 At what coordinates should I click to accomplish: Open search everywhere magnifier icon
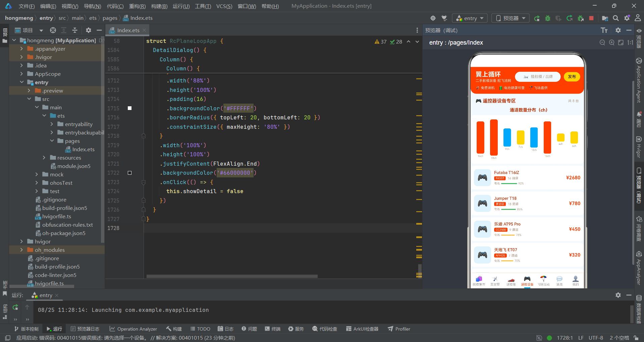(x=616, y=18)
